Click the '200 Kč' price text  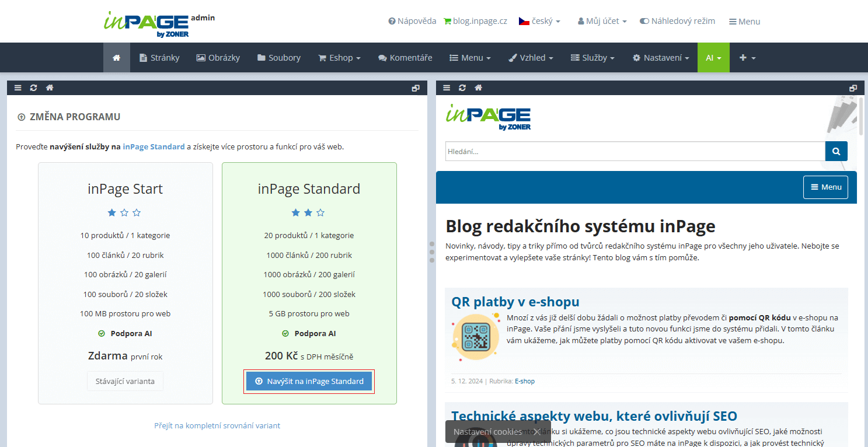(281, 355)
